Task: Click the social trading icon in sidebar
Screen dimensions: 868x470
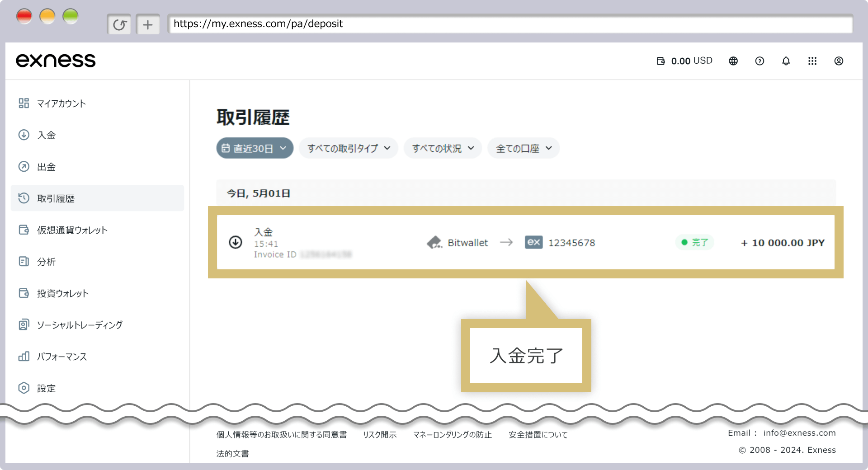Action: tap(24, 324)
